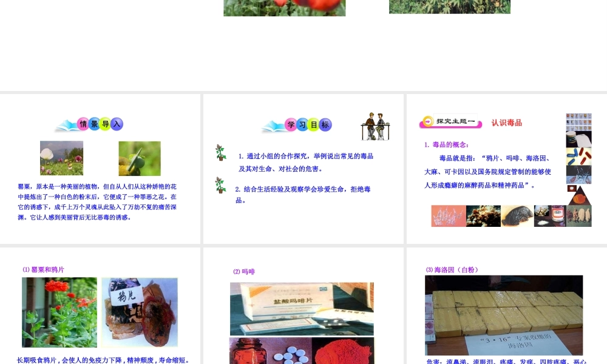This screenshot has height=364, width=607.
Task: Select the 情景导入 colorful title banner
Action: [x=90, y=124]
